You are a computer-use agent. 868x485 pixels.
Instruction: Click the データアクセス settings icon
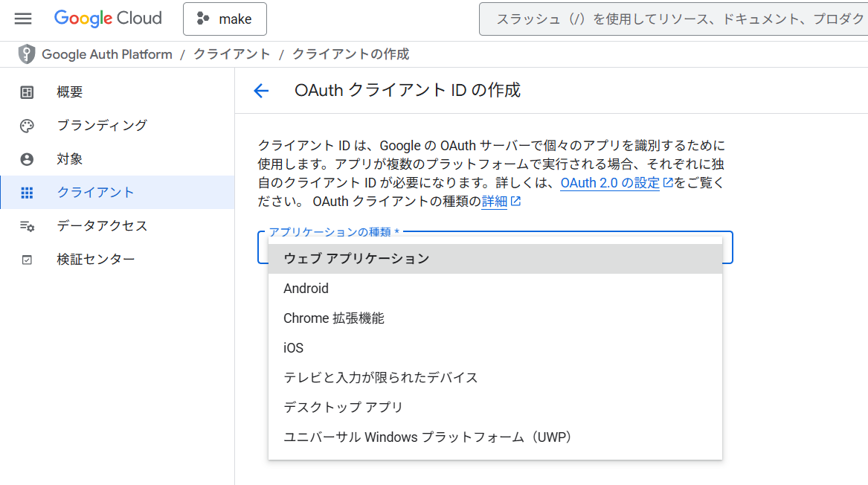click(27, 226)
